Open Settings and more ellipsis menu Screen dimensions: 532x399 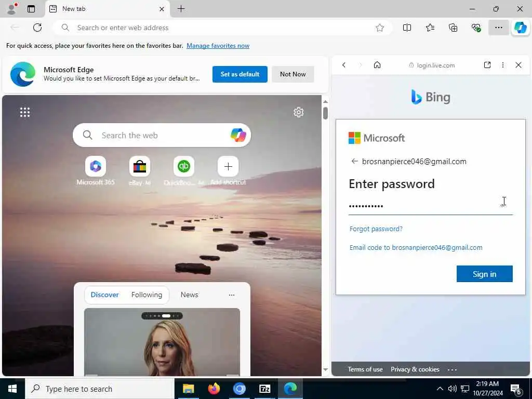[498, 28]
